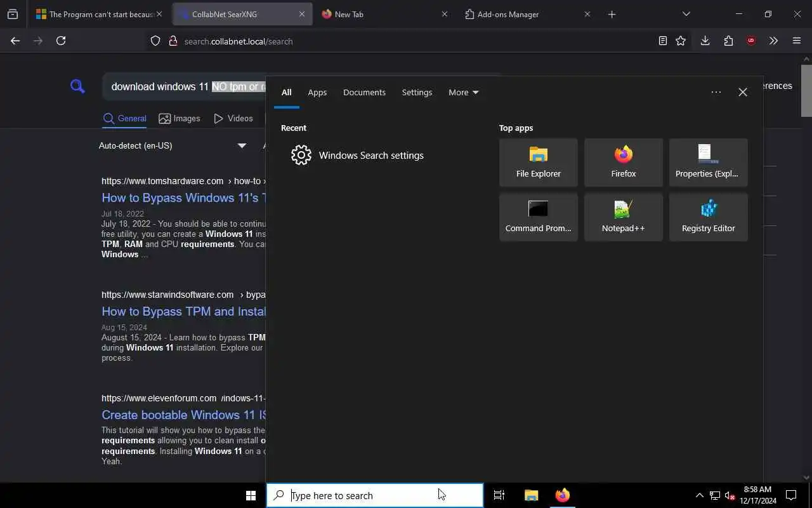Open 'How to Bypass Windows 11's' result
This screenshot has height=508, width=812.
point(183,197)
